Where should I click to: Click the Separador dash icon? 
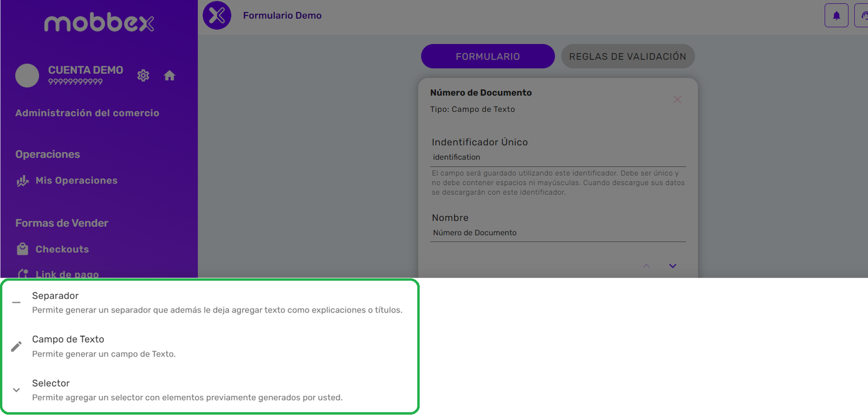[x=17, y=303]
